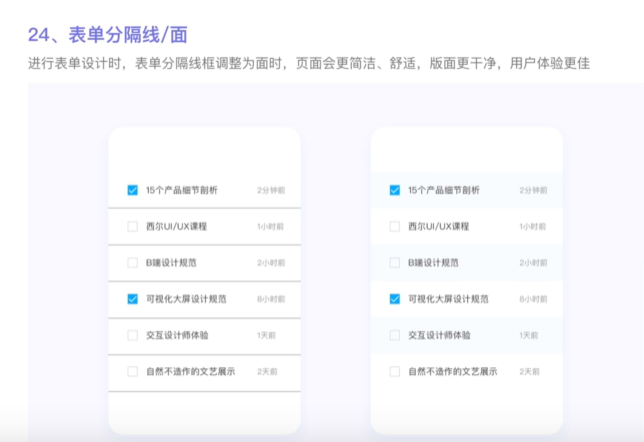Uncheck '可视化大屏设计规范' in right card
644x442 pixels.
395,299
